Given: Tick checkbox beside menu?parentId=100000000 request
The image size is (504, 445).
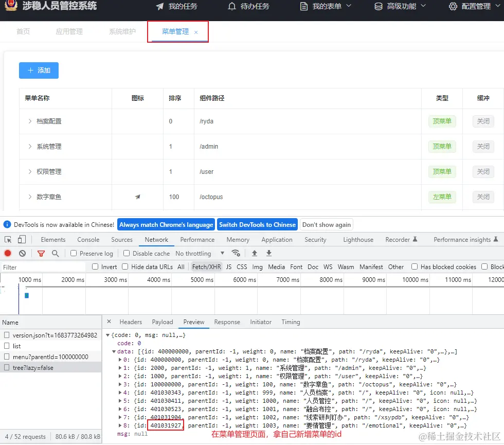Looking at the screenshot, I should 6,357.
